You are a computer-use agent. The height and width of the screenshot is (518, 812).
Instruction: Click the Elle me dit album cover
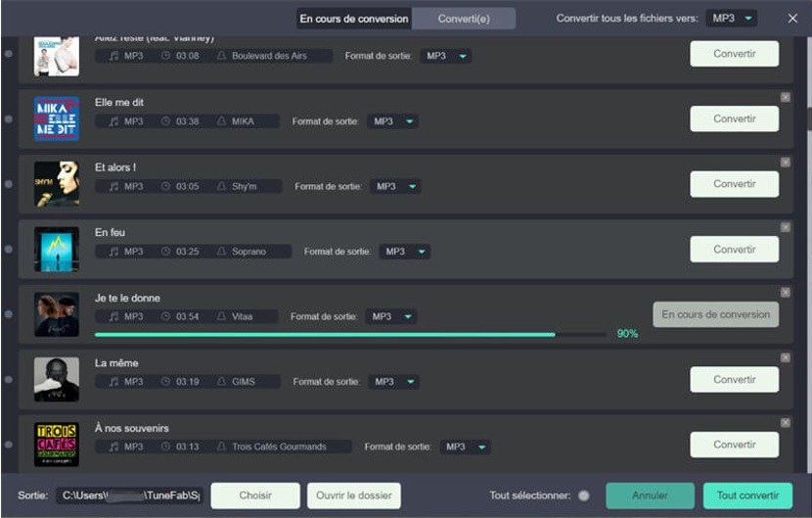pos(57,118)
